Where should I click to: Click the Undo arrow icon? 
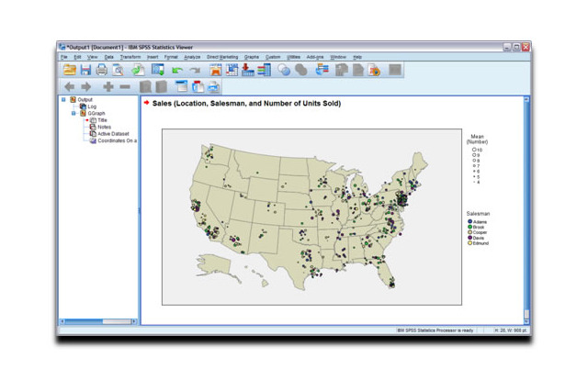[177, 70]
